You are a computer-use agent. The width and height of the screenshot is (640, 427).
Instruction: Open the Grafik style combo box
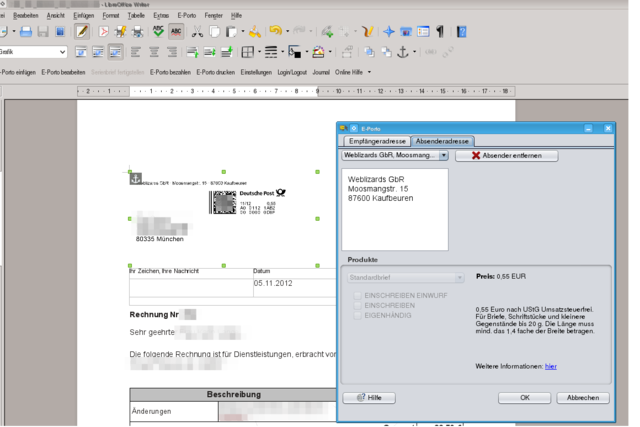click(x=33, y=52)
